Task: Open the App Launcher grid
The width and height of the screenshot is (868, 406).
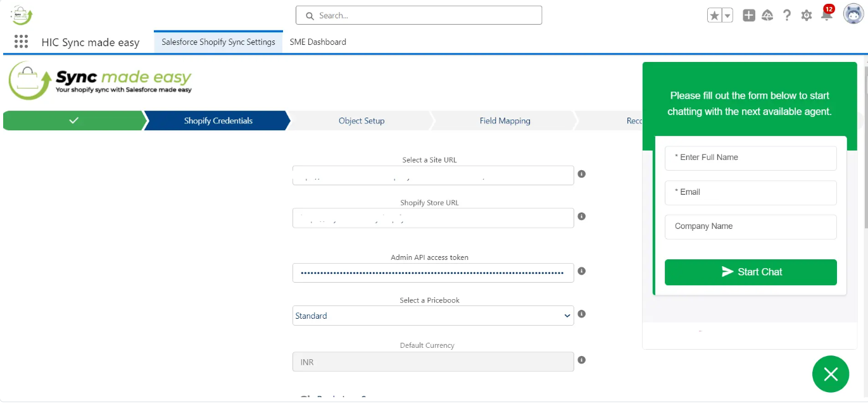Action: 21,42
